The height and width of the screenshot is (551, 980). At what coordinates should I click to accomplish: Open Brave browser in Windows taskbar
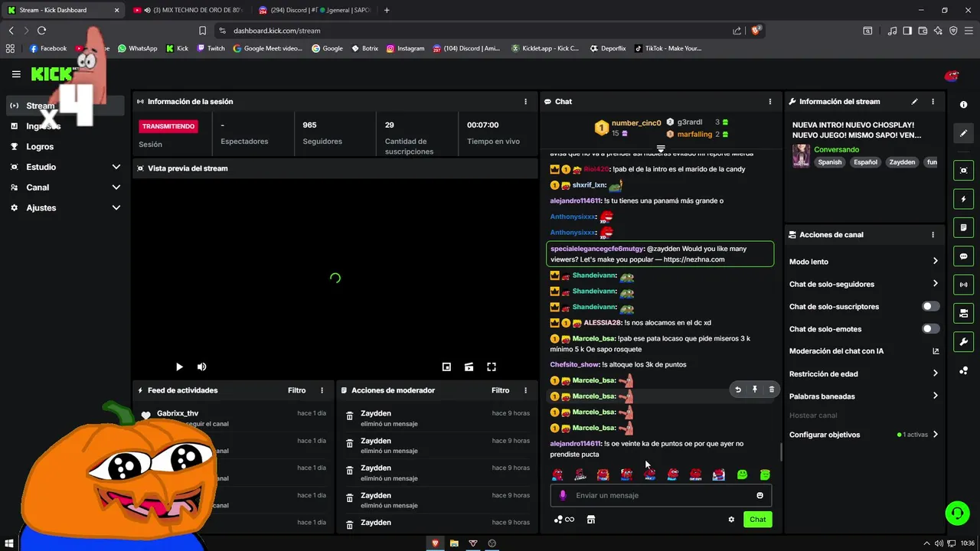tap(435, 543)
